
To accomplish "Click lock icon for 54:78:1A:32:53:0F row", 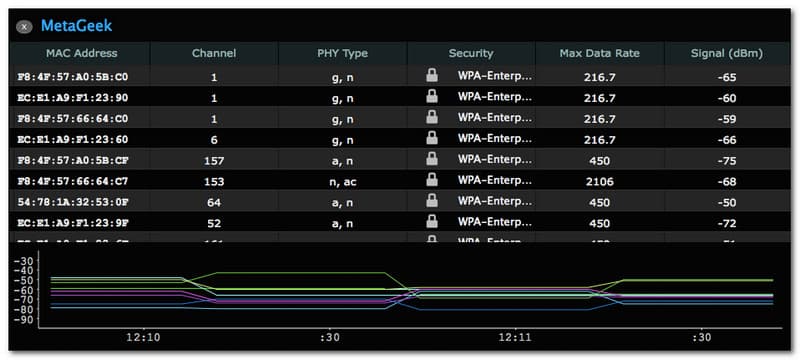I will (x=432, y=201).
